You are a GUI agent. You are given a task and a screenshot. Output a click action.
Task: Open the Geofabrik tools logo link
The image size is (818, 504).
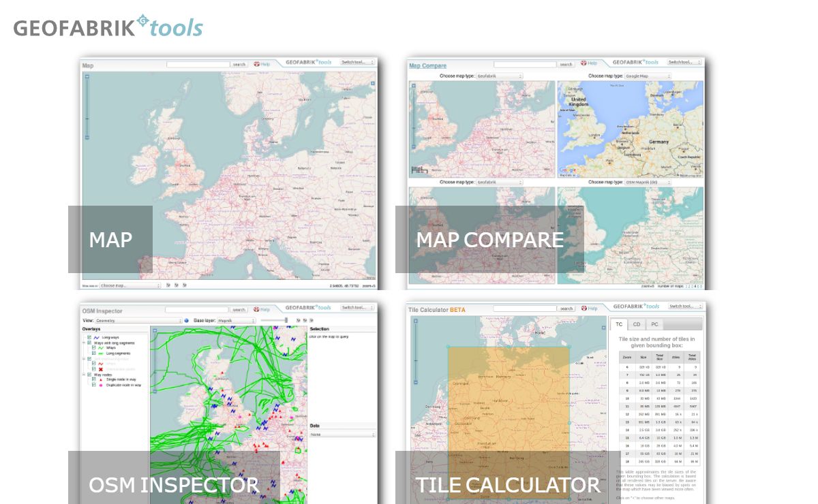(x=108, y=27)
